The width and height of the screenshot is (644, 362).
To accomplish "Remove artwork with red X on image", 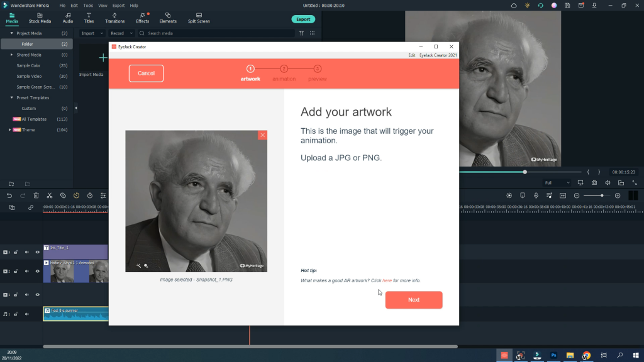I will point(262,135).
